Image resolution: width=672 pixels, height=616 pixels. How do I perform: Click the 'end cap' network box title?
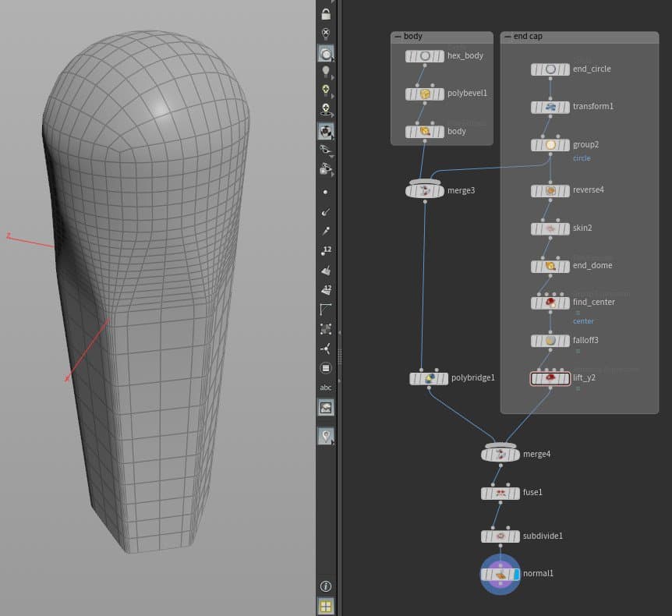pos(528,37)
